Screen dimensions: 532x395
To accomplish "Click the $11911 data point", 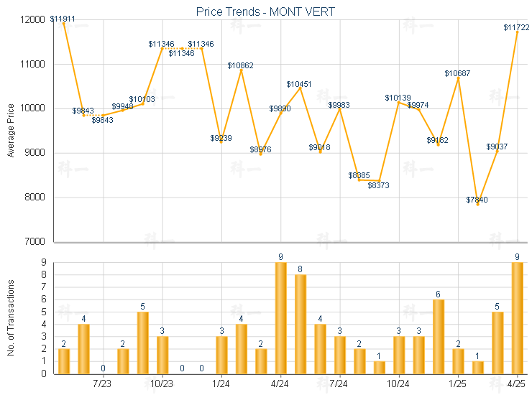I will click(x=64, y=24).
